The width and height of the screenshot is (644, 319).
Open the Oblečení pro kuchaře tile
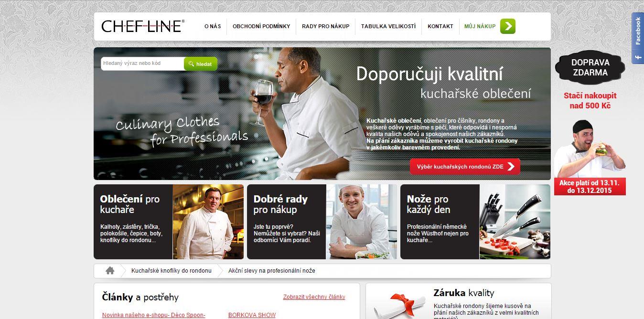(169, 222)
